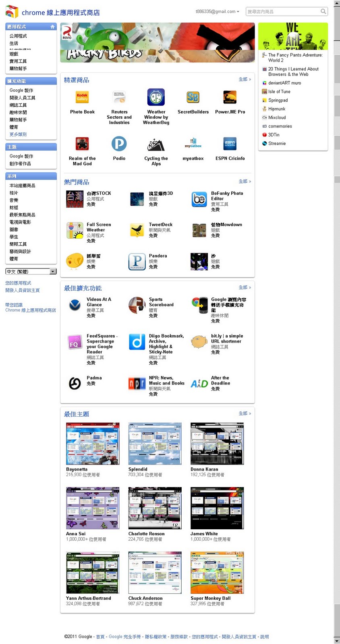Click the 怪物Mowdown game icon
Screen dimensions: 340x644
pyautogui.click(x=199, y=230)
